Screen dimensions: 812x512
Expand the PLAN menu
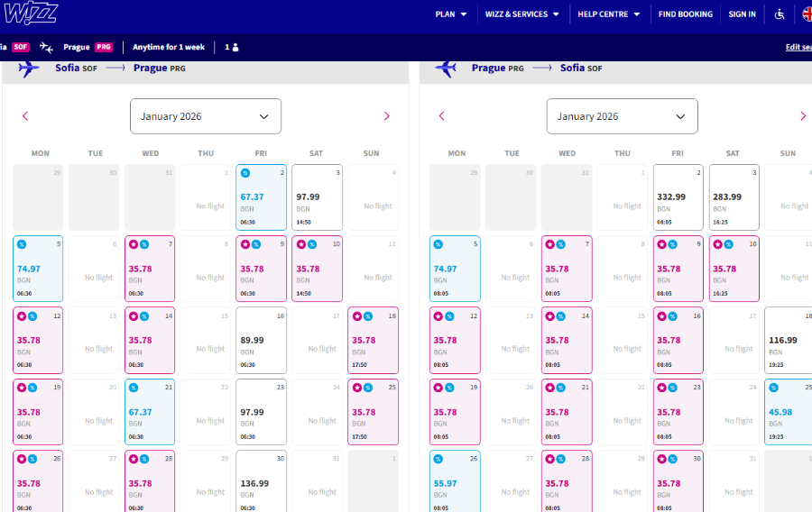[x=450, y=14]
